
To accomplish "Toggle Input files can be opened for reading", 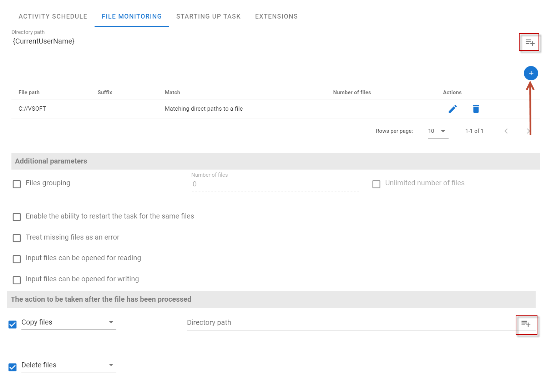I will 17,259.
